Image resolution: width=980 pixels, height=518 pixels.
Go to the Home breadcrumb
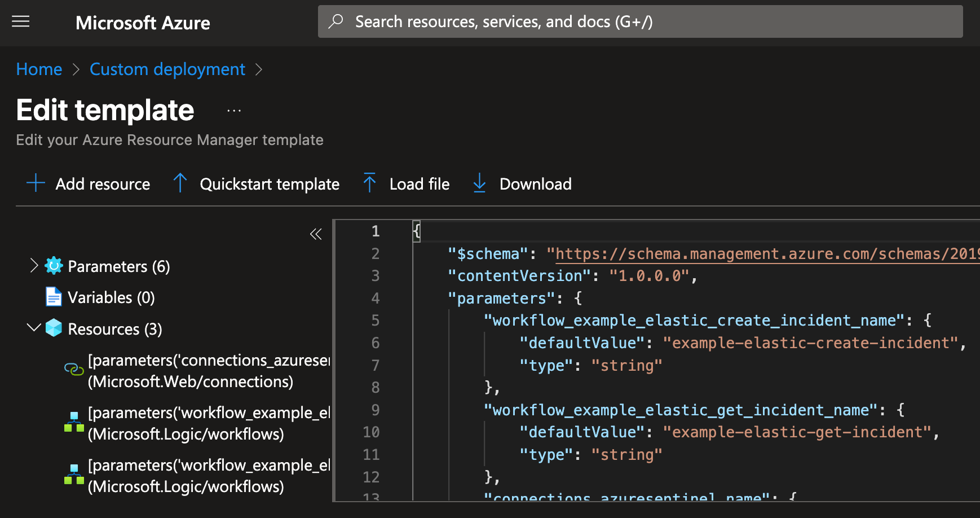pyautogui.click(x=39, y=69)
